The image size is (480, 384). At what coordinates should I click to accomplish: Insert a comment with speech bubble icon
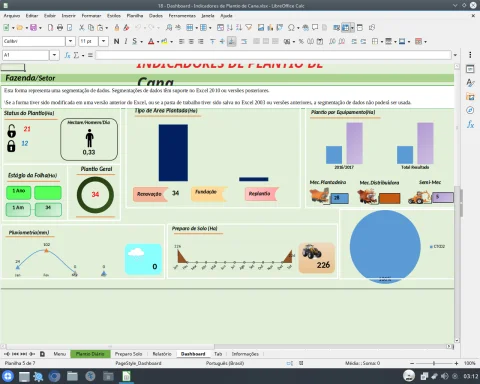[315, 28]
